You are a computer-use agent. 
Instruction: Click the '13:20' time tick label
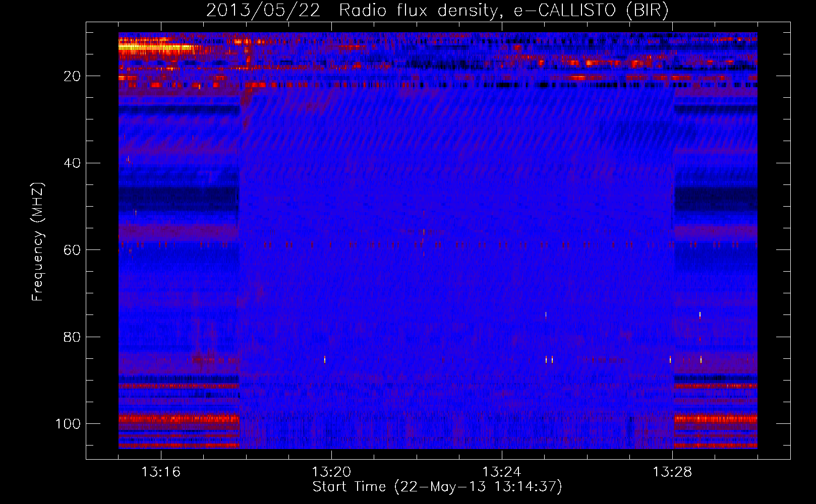[331, 472]
